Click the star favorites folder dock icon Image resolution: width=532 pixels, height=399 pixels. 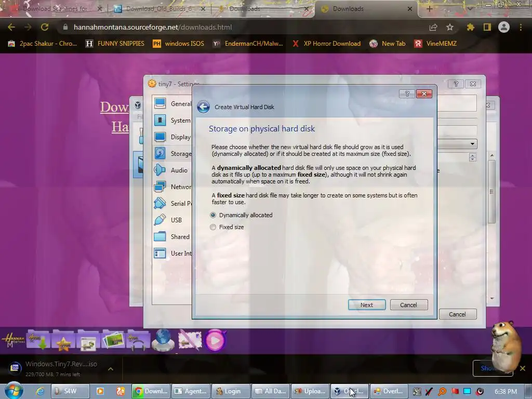(x=63, y=340)
